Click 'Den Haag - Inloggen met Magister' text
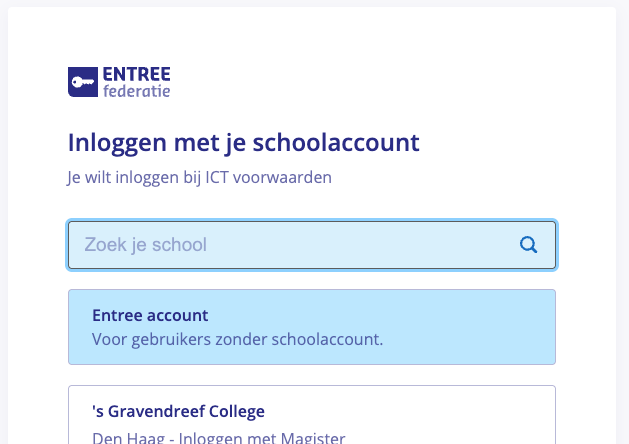629x444 pixels. (x=219, y=438)
